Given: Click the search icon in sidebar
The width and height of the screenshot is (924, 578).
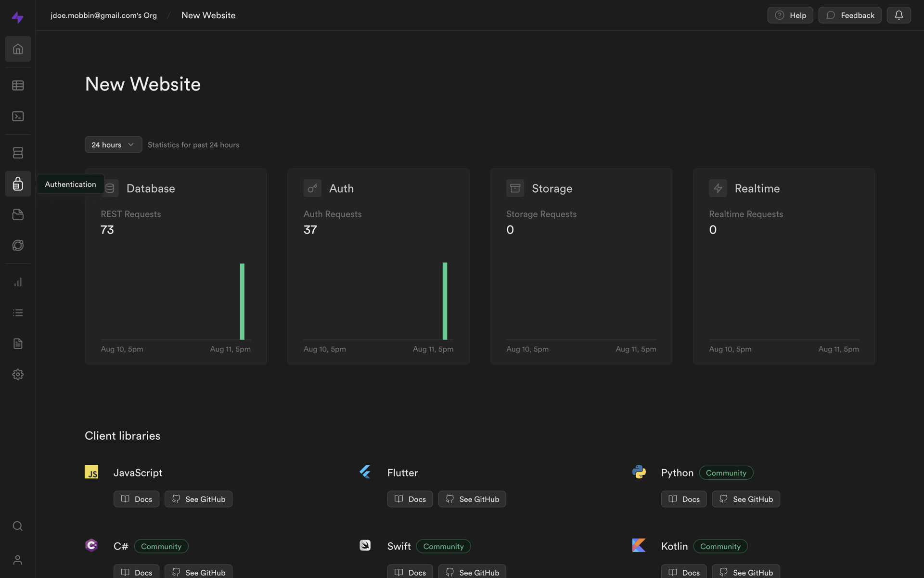Looking at the screenshot, I should [x=18, y=526].
